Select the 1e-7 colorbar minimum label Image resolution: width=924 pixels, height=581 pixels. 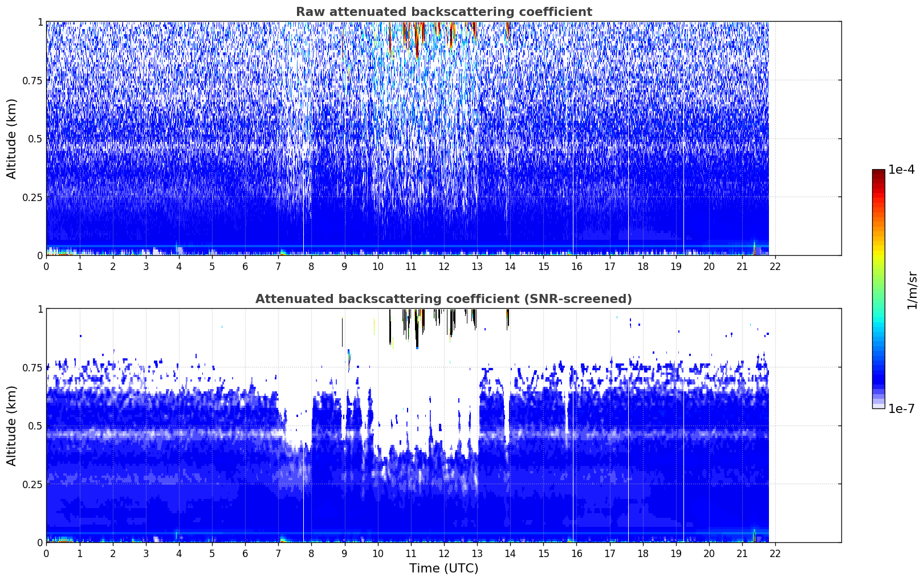click(901, 408)
